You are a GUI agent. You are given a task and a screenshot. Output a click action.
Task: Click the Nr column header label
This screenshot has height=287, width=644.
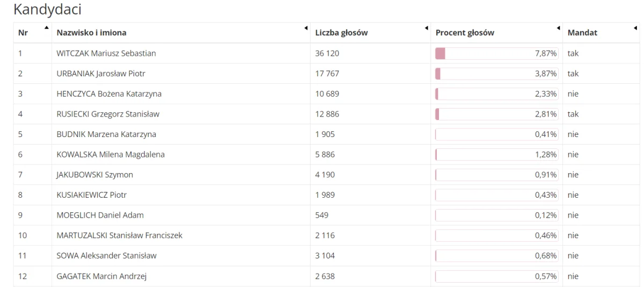click(22, 33)
